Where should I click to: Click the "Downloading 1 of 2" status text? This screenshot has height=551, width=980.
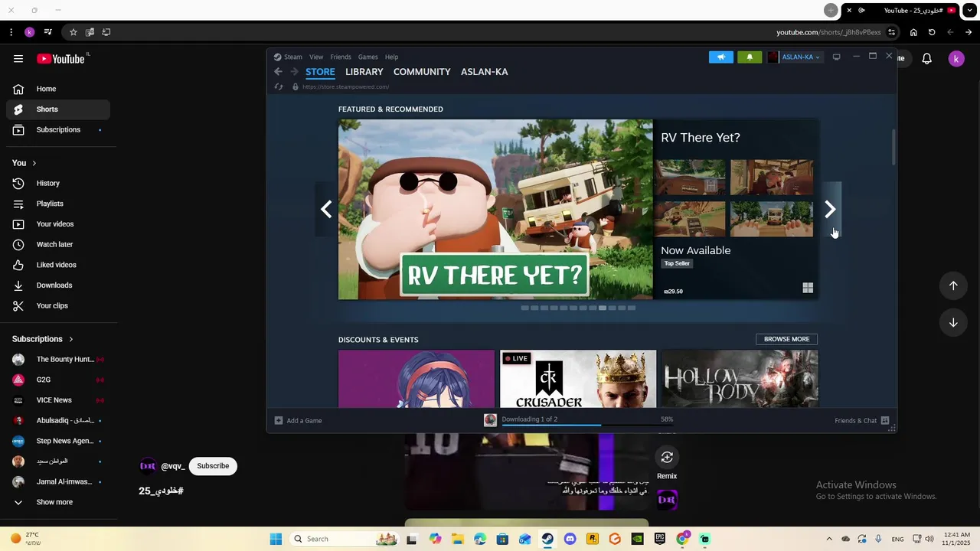[529, 419]
